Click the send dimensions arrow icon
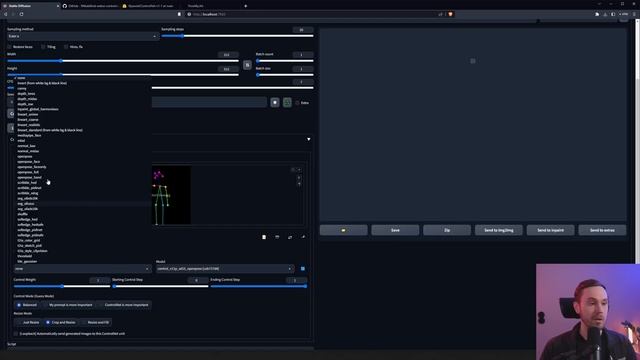Viewport: 640px width, 360px height. point(303,237)
